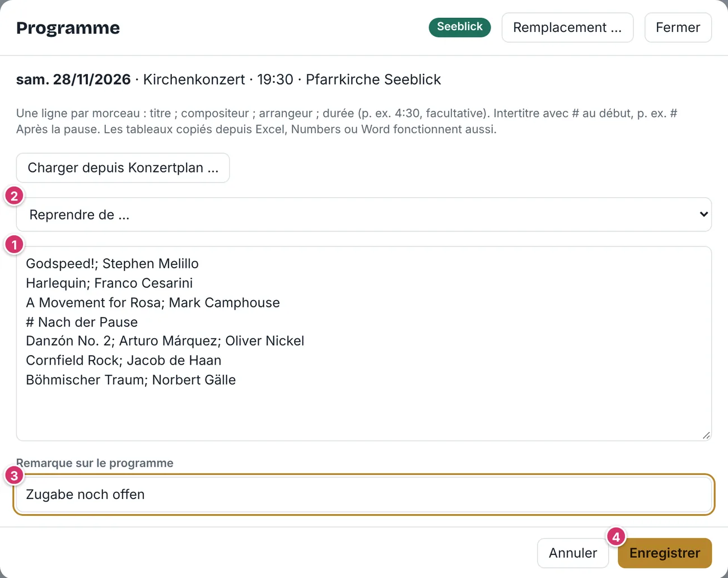Click the Cornfield Rock; Jacob de Haan line
Viewport: 728px width, 578px height.
tap(124, 360)
